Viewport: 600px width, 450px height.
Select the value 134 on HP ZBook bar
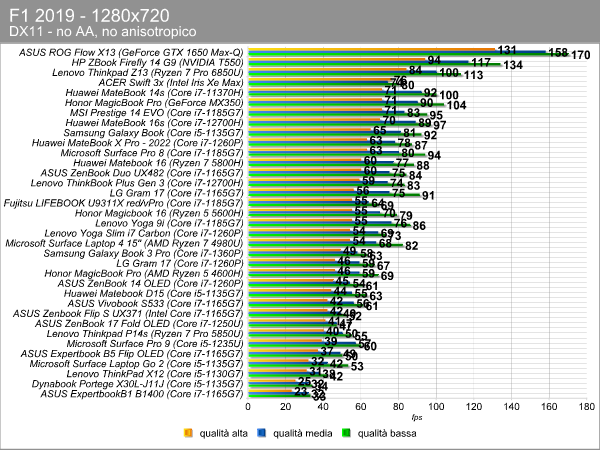tap(513, 65)
